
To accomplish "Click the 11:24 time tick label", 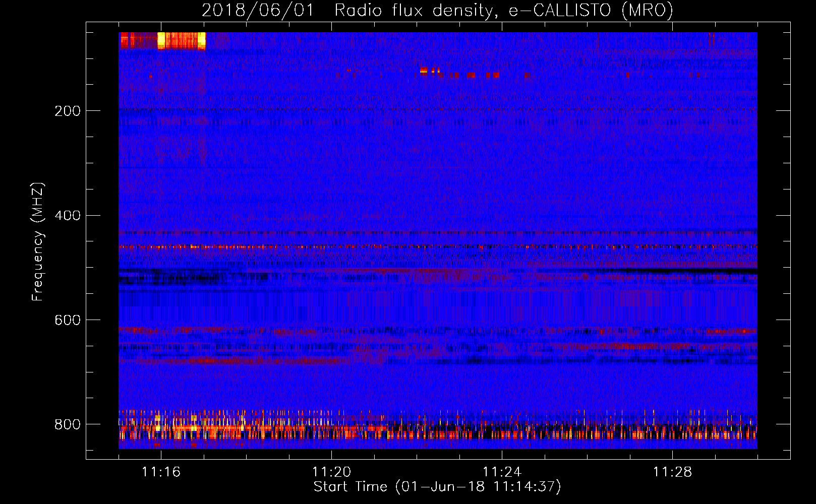I will point(502,472).
